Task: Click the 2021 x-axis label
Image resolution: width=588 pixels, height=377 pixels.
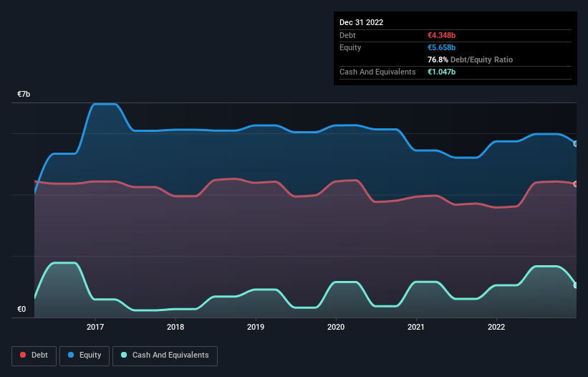Action: [x=416, y=327]
